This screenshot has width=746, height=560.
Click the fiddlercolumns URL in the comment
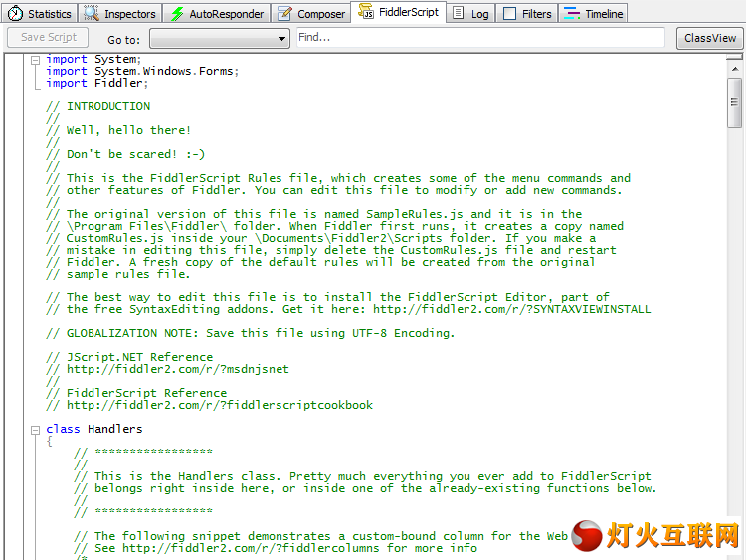(251, 548)
